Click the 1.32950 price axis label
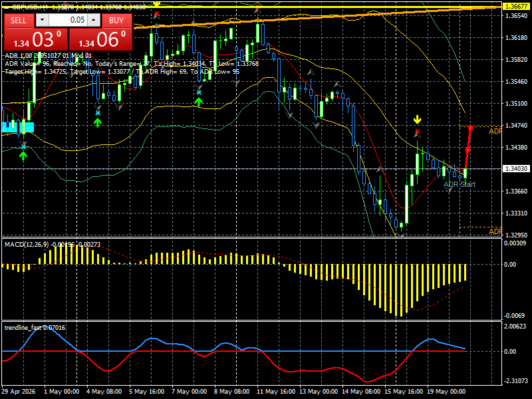532x399 pixels. coord(517,235)
